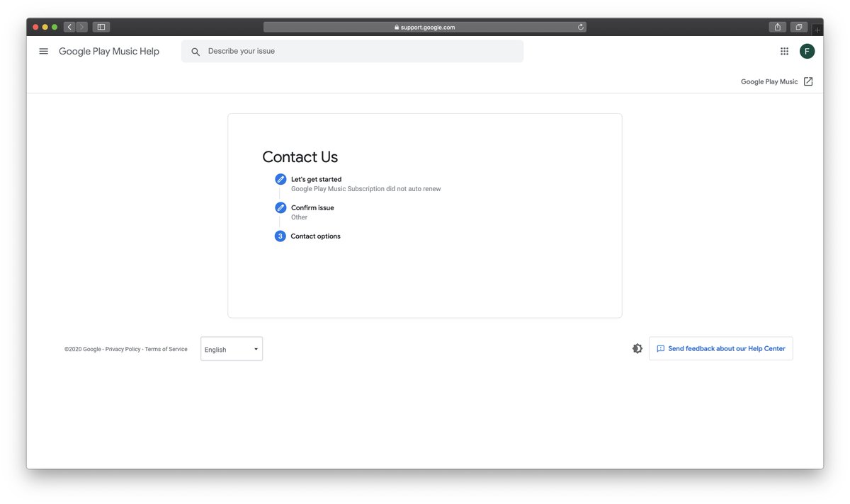Image resolution: width=850 pixels, height=504 pixels.
Task: Open the Privacy Policy link
Action: point(123,349)
